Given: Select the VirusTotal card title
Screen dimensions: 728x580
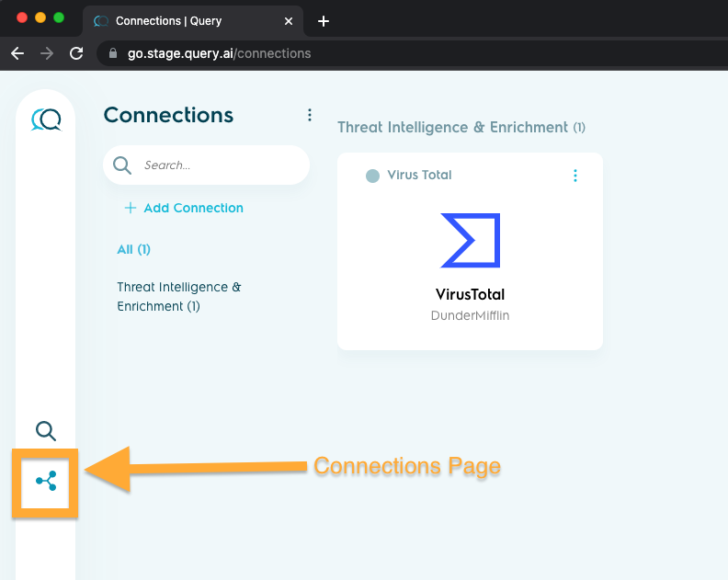Looking at the screenshot, I should point(470,294).
